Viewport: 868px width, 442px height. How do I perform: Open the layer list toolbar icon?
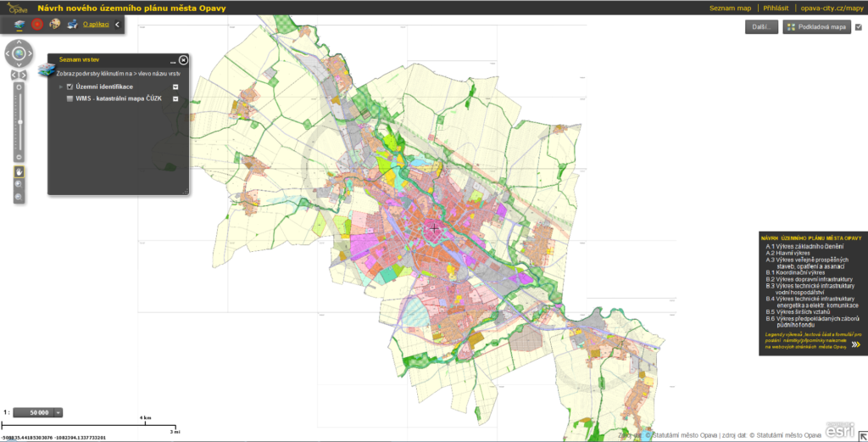pyautogui.click(x=19, y=25)
